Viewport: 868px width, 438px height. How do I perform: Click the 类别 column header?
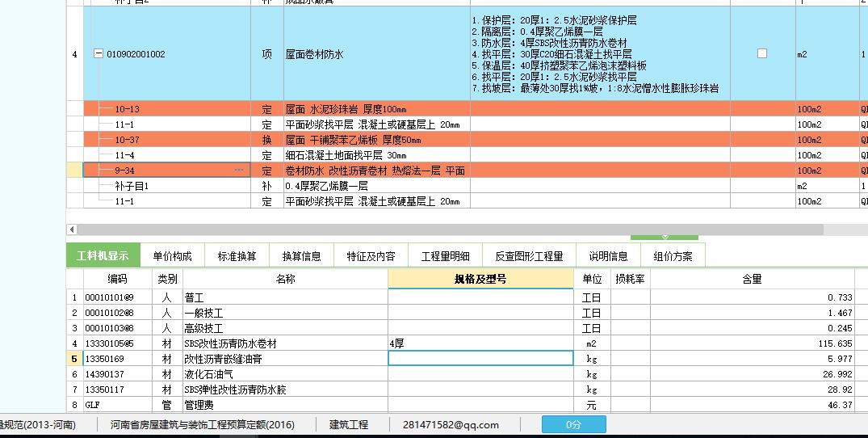pyautogui.click(x=167, y=279)
